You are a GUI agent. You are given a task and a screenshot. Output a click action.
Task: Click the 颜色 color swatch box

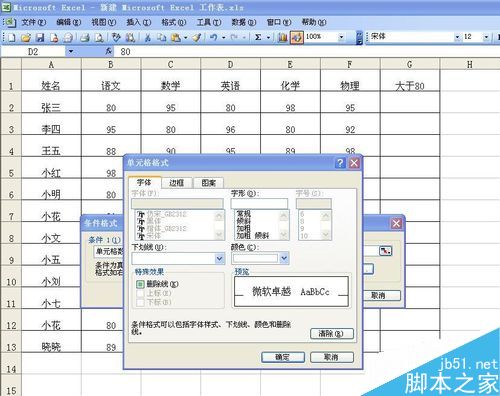click(x=255, y=258)
